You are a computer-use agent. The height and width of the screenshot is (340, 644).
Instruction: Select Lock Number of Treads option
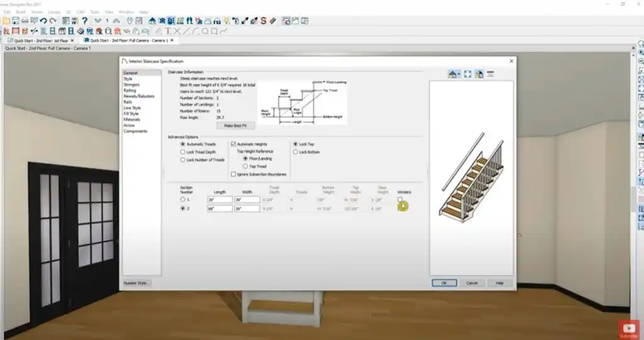click(x=183, y=160)
